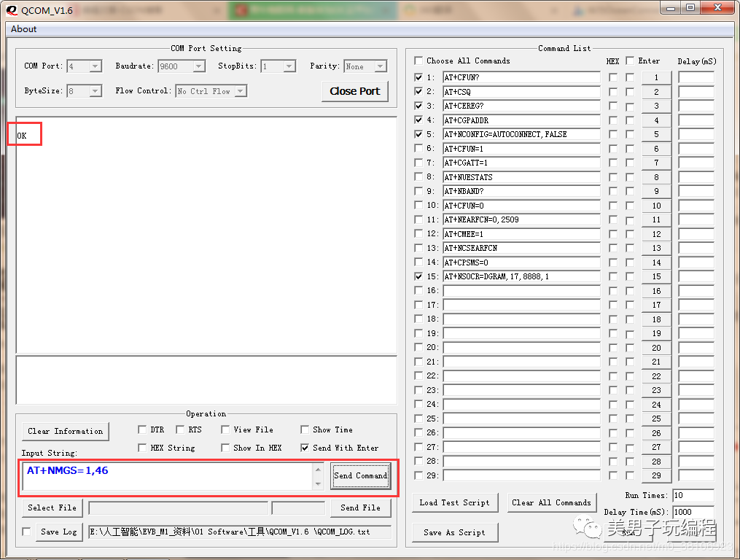Viewport: 740px width, 560px height.
Task: Uncheck command 5 AUTOCONNECT checkbox
Action: (418, 134)
